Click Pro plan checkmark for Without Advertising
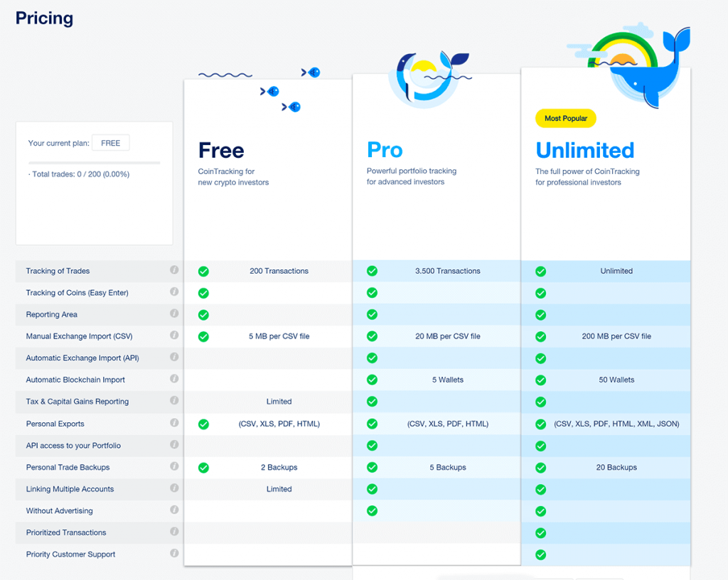Image resolution: width=728 pixels, height=580 pixels. (372, 511)
